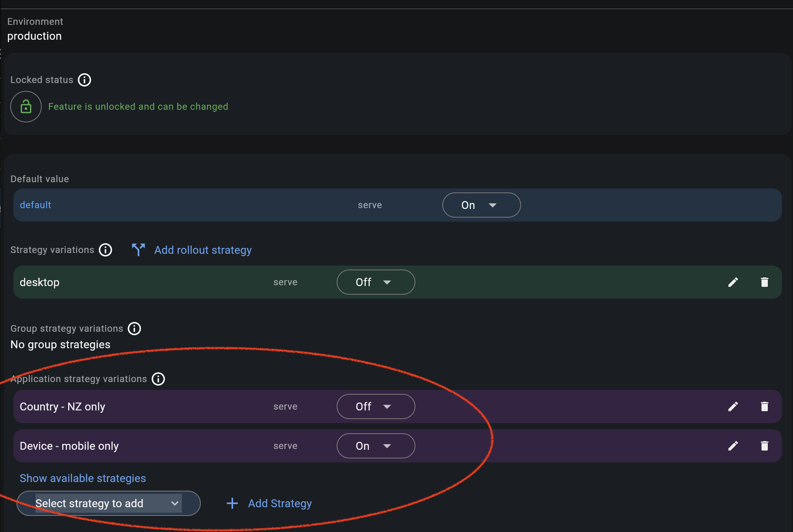
Task: Click the Group strategy variations info icon
Action: tap(134, 329)
